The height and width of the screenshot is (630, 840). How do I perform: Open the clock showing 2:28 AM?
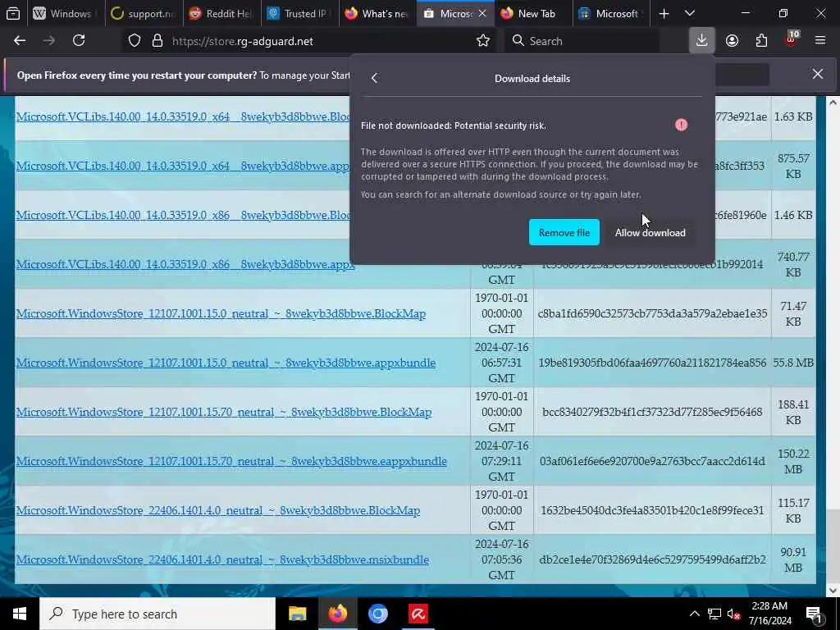[769, 614]
